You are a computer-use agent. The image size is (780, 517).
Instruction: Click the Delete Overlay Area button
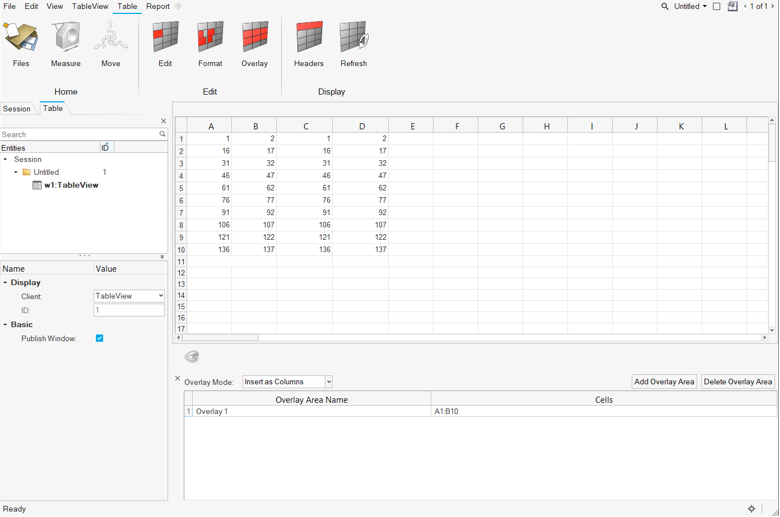[x=738, y=382]
